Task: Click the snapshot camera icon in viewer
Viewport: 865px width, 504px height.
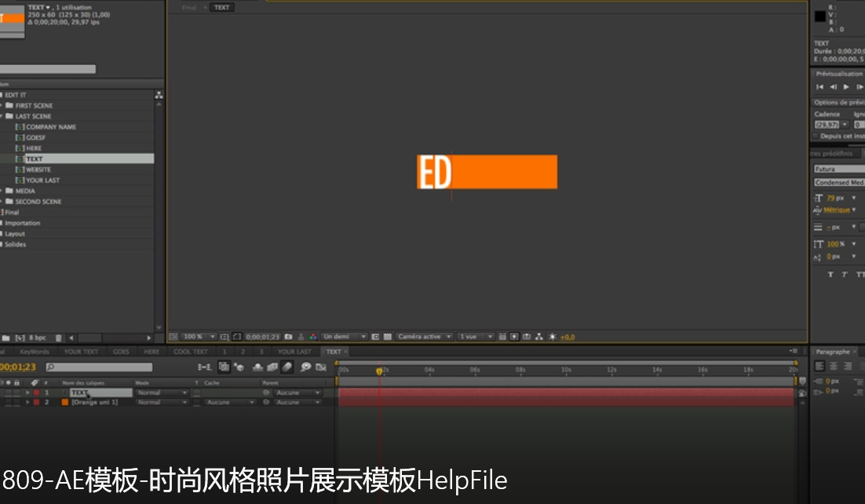Action: pyautogui.click(x=288, y=337)
